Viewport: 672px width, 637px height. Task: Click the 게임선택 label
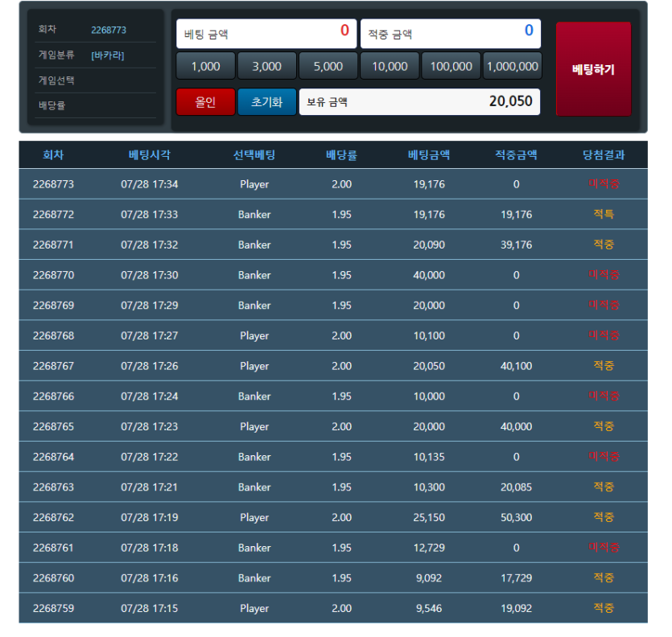tap(56, 80)
